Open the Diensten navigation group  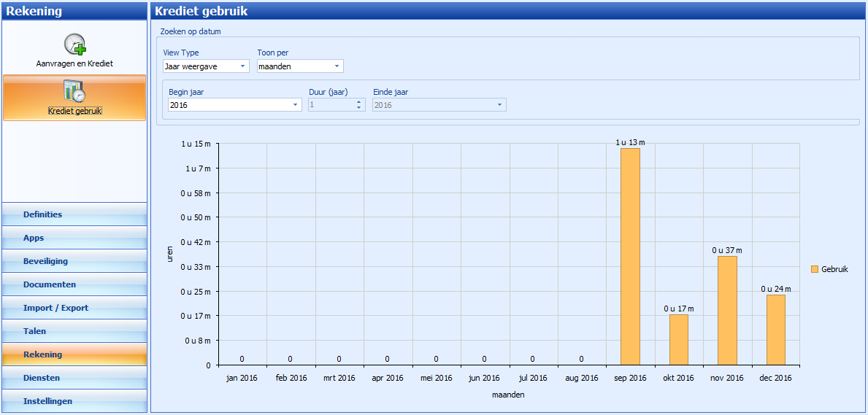pos(74,378)
